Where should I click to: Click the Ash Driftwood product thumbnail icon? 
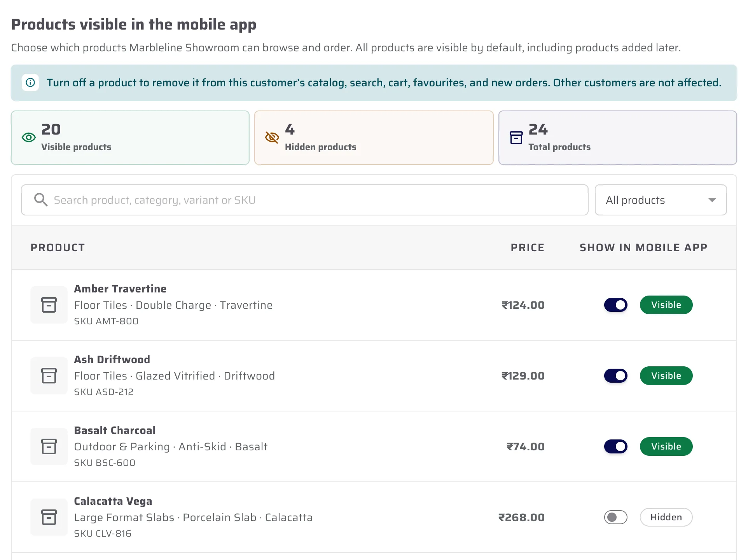pos(49,376)
